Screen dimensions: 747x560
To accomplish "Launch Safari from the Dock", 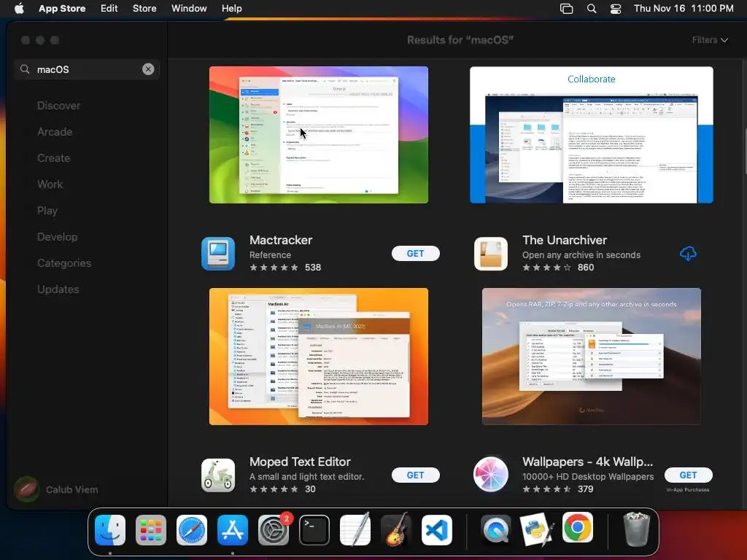I will (x=192, y=530).
